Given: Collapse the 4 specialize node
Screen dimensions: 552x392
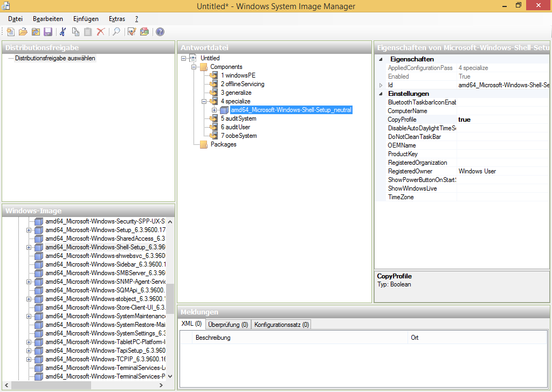Looking at the screenshot, I should [204, 101].
